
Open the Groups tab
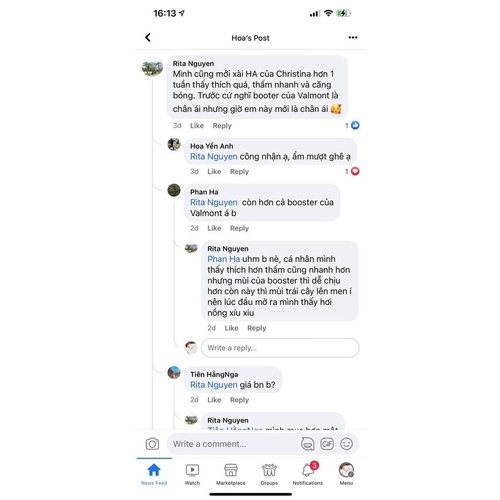(269, 474)
